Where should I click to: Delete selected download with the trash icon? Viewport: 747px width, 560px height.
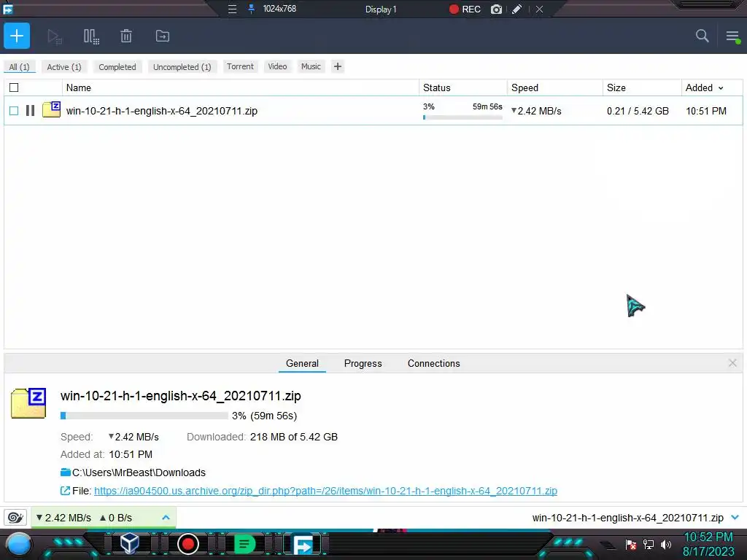(126, 36)
